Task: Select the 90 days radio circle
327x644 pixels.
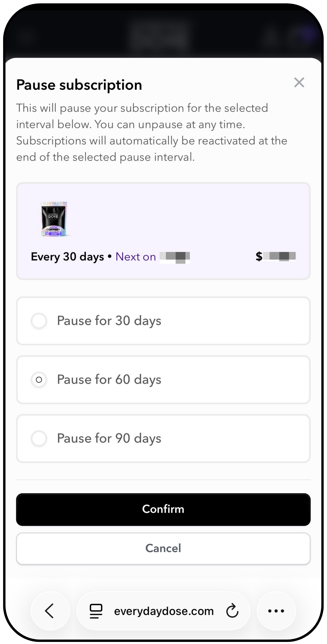Action: pyautogui.click(x=39, y=438)
